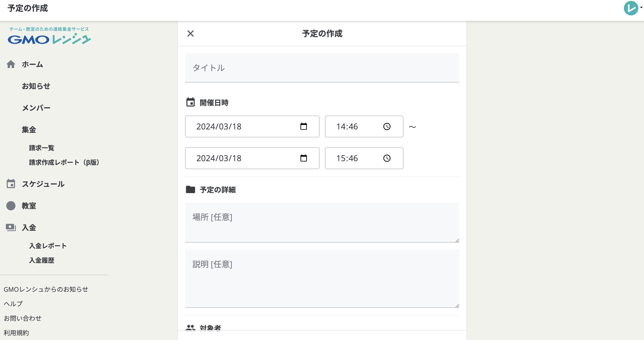Click the ヘルプ link
This screenshot has height=340, width=644.
[x=13, y=304]
